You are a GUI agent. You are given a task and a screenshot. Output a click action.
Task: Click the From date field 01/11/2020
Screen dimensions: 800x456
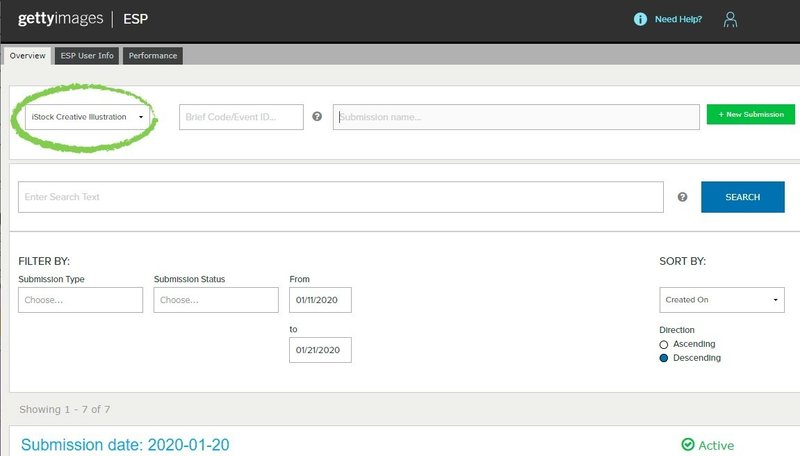coord(320,300)
